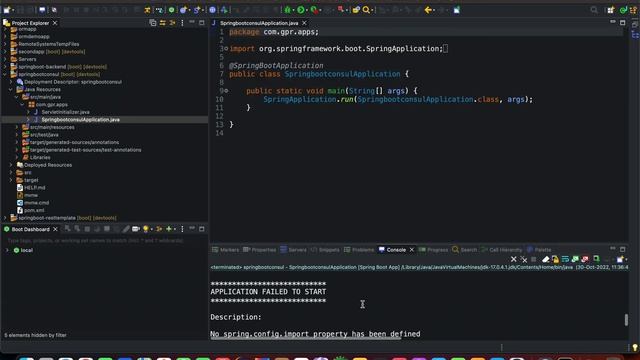Select pom.xml in Project Explorer
640x360 pixels.
point(34,210)
